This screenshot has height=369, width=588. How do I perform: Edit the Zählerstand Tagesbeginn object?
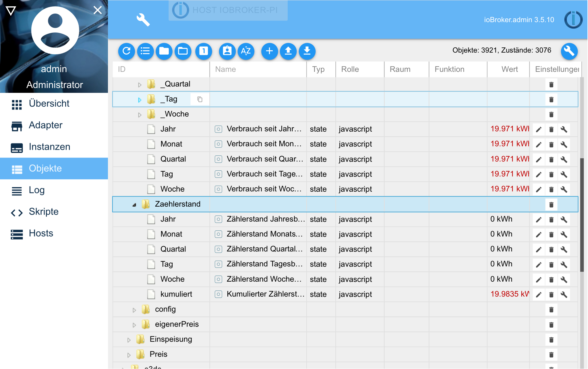pos(539,264)
